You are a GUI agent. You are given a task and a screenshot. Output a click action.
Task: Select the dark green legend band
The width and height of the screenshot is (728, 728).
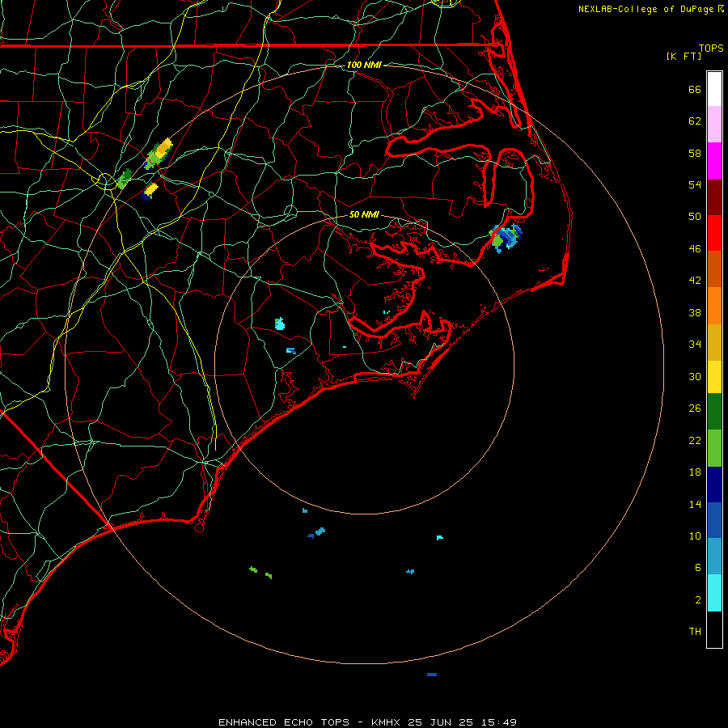tap(714, 412)
